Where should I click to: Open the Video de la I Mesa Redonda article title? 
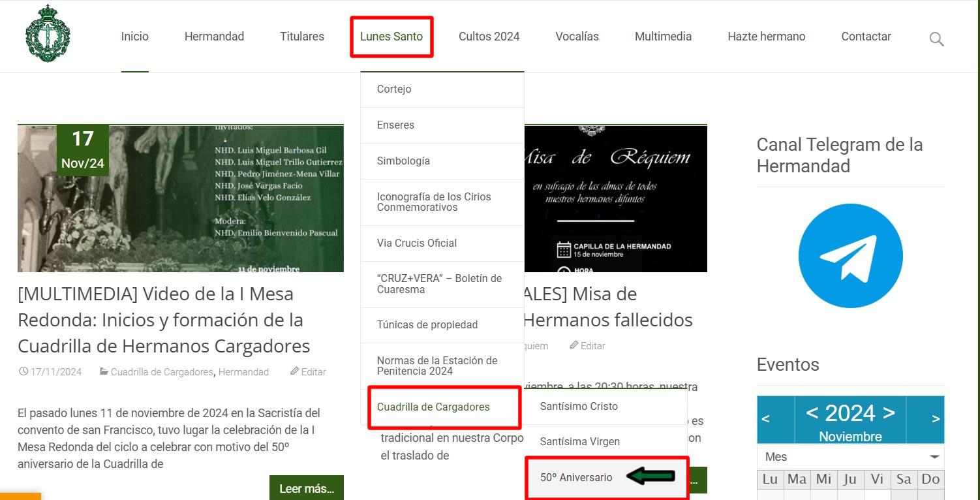coord(164,320)
